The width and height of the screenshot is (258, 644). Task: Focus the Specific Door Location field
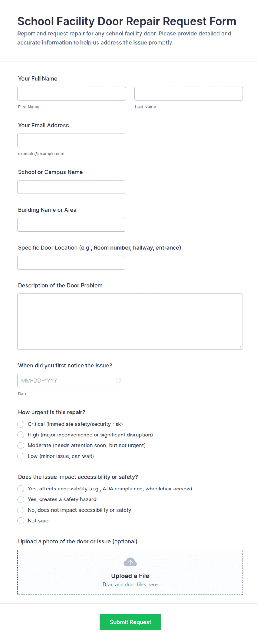(x=71, y=263)
